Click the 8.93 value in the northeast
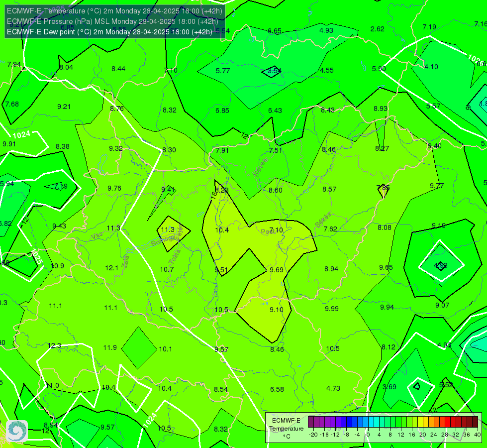Screen dimensions: 487x448 381,109
